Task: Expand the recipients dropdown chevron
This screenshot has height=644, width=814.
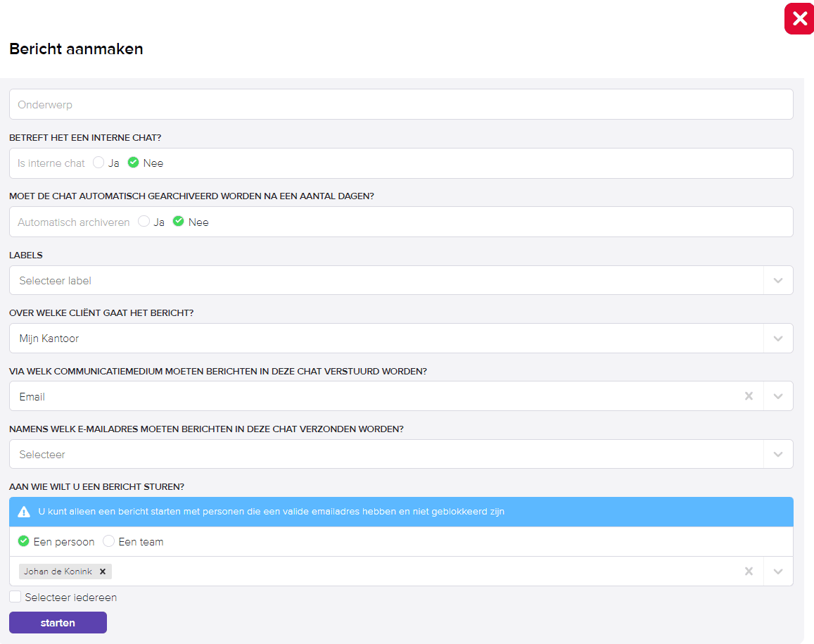Action: click(778, 572)
